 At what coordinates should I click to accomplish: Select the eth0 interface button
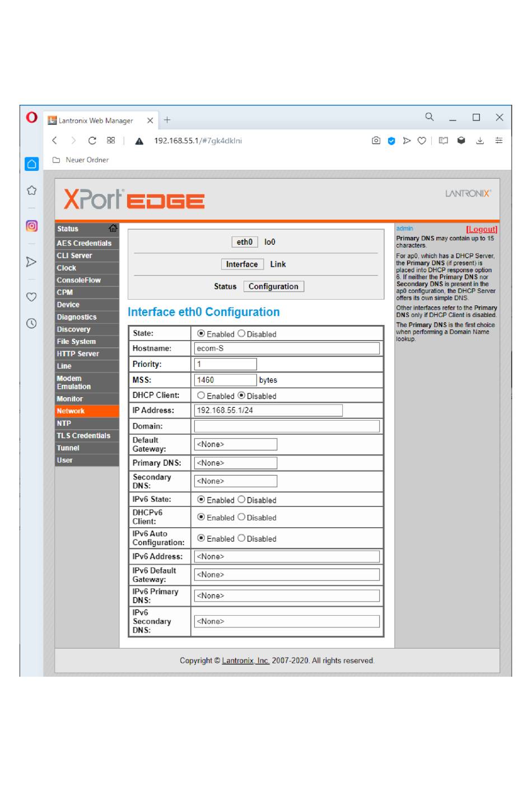click(245, 242)
